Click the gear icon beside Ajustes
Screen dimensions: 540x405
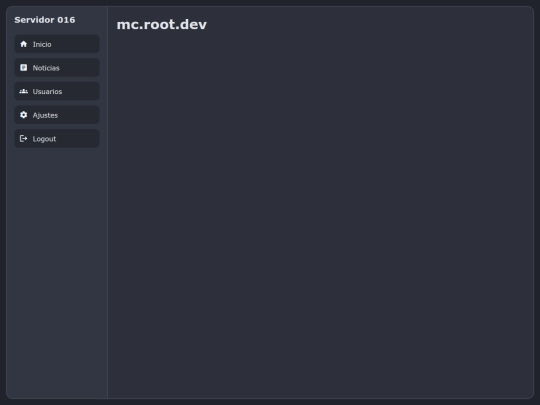click(x=23, y=115)
